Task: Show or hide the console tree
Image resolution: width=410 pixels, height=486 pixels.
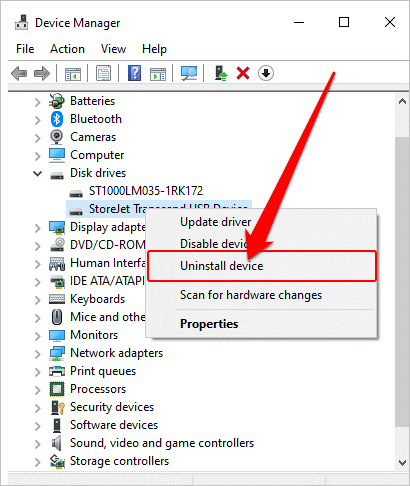Action: pos(73,73)
